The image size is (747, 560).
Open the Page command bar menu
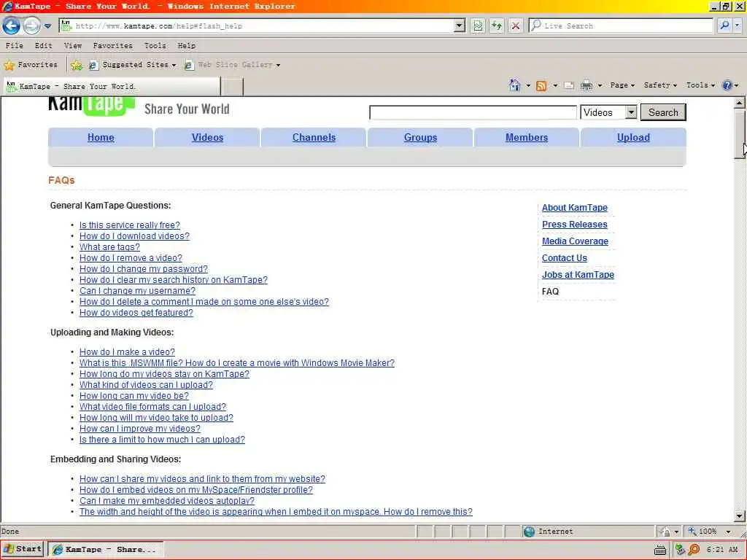[x=622, y=85]
